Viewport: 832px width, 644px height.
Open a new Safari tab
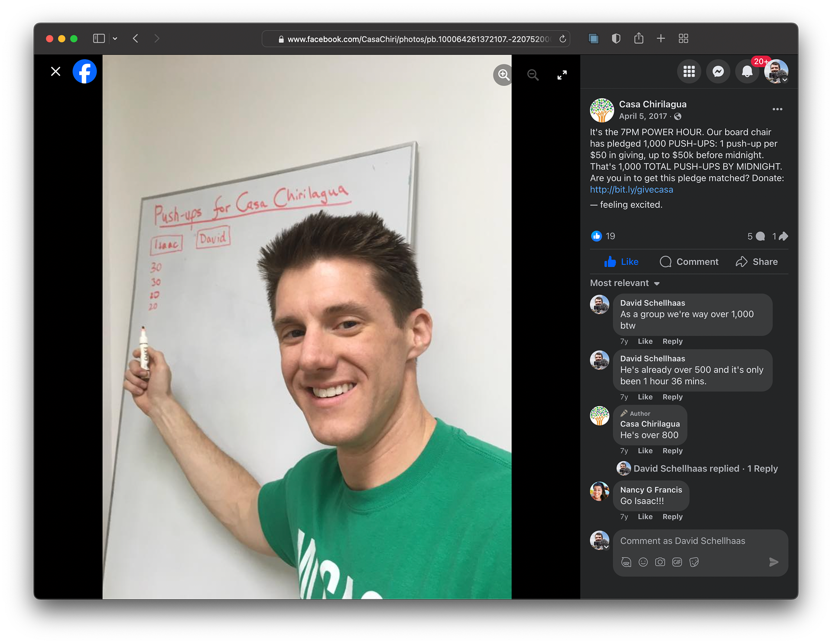tap(661, 39)
